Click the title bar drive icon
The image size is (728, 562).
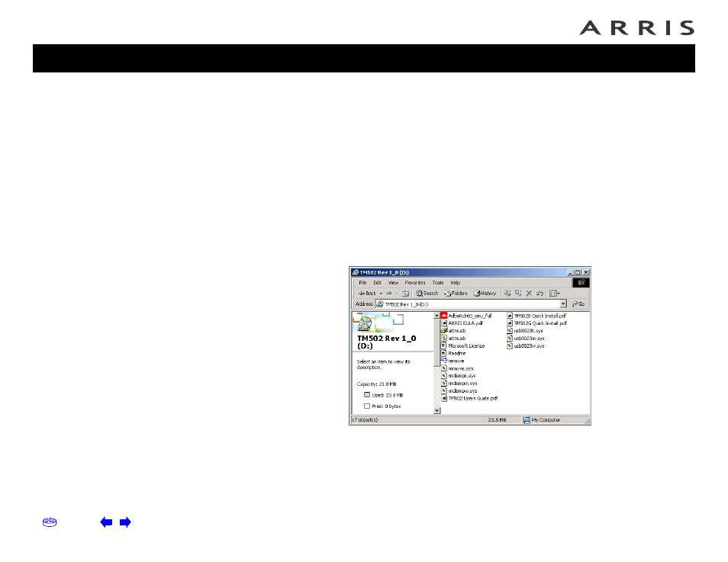point(355,272)
